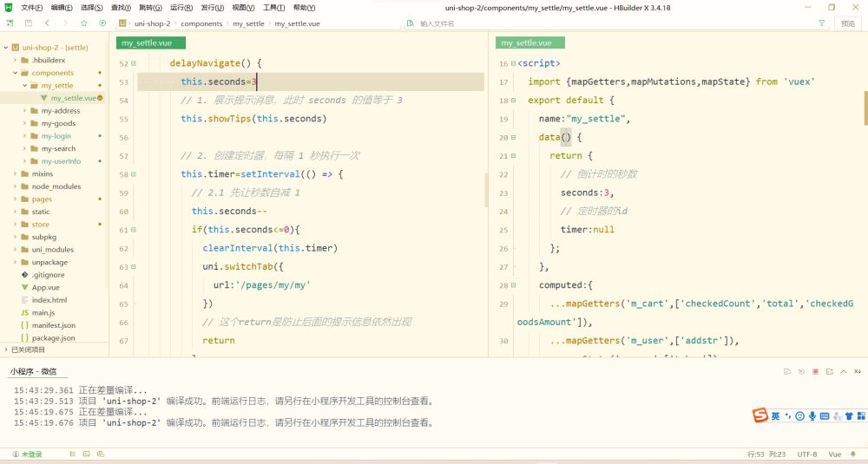Fold code at line 58 setInterval
The image size is (868, 464).
(134, 174)
